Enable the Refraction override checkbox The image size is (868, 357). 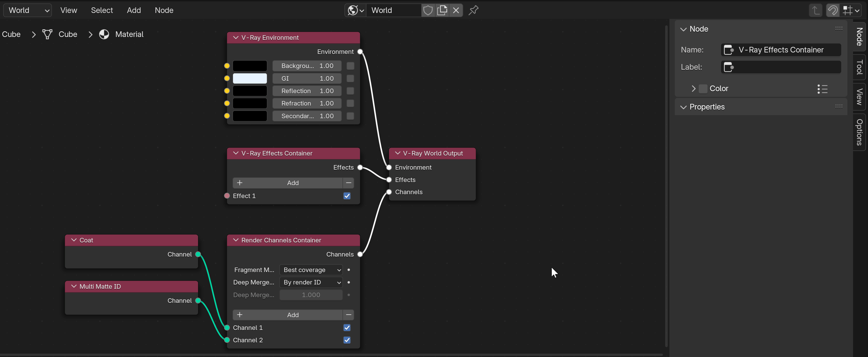(350, 104)
